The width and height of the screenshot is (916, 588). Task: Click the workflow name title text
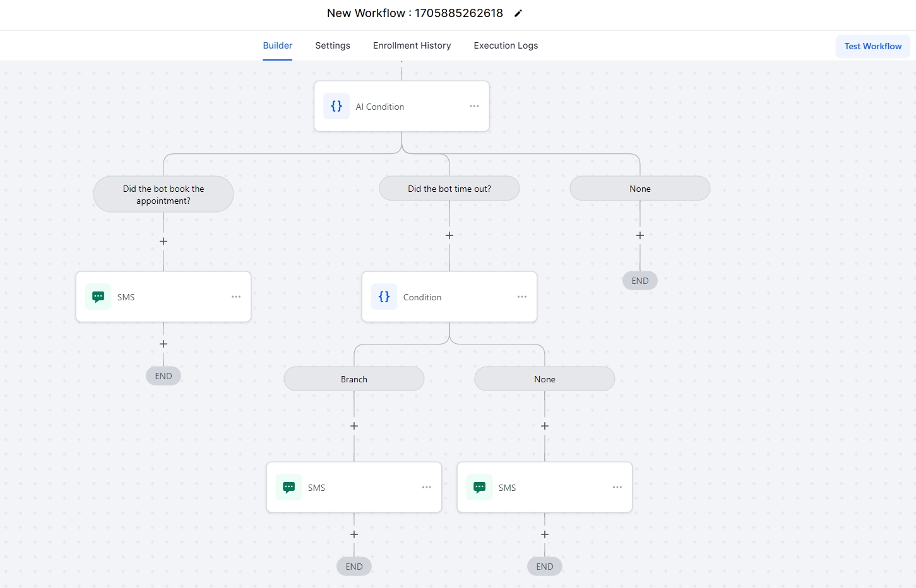[x=415, y=13]
